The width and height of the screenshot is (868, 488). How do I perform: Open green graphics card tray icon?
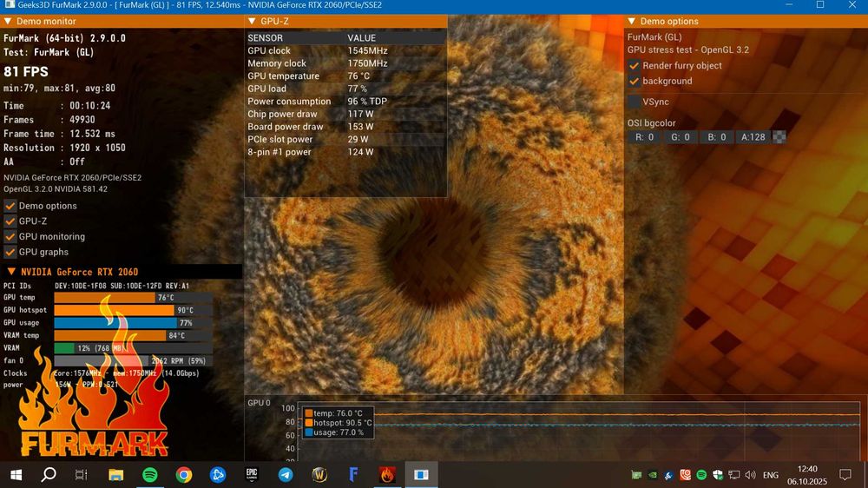pyautogui.click(x=636, y=475)
